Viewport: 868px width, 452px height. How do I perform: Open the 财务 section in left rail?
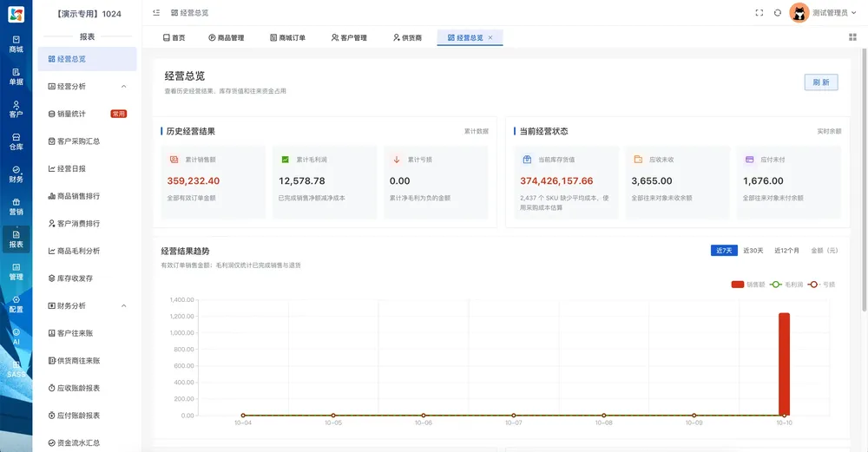16,174
